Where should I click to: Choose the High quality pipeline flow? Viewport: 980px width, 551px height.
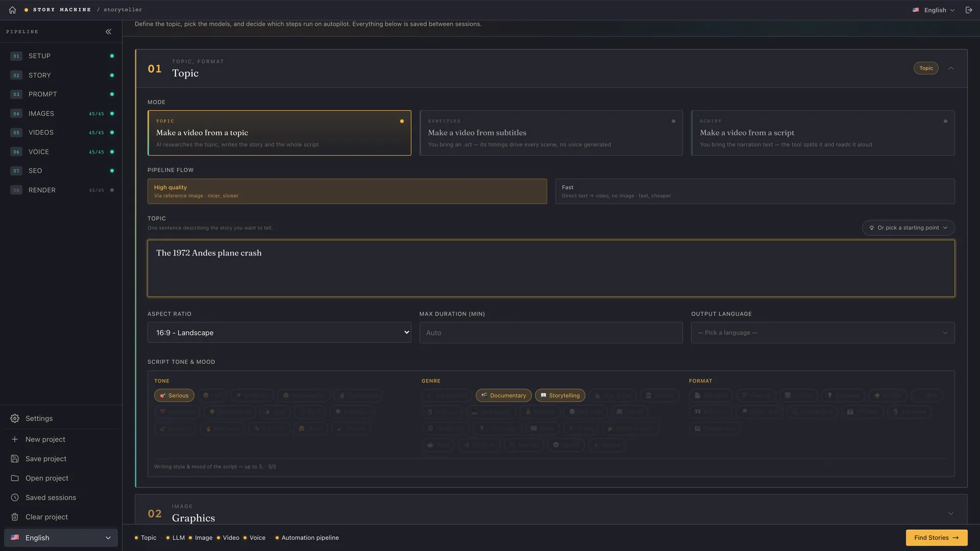tap(347, 191)
